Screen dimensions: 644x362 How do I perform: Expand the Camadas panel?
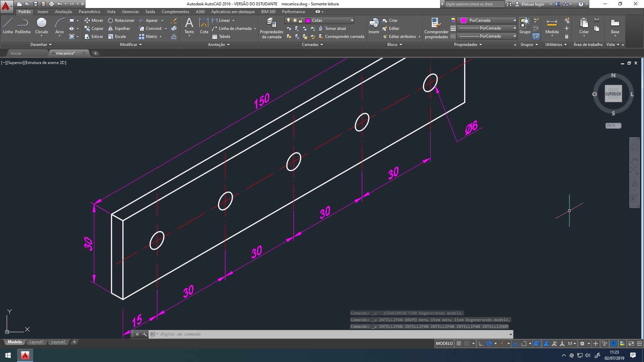point(312,45)
